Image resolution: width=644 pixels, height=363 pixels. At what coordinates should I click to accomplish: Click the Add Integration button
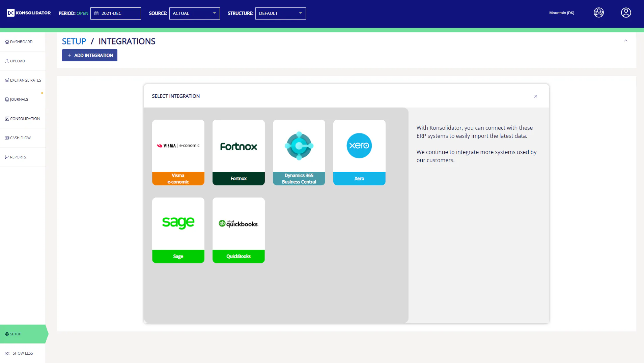pos(90,55)
